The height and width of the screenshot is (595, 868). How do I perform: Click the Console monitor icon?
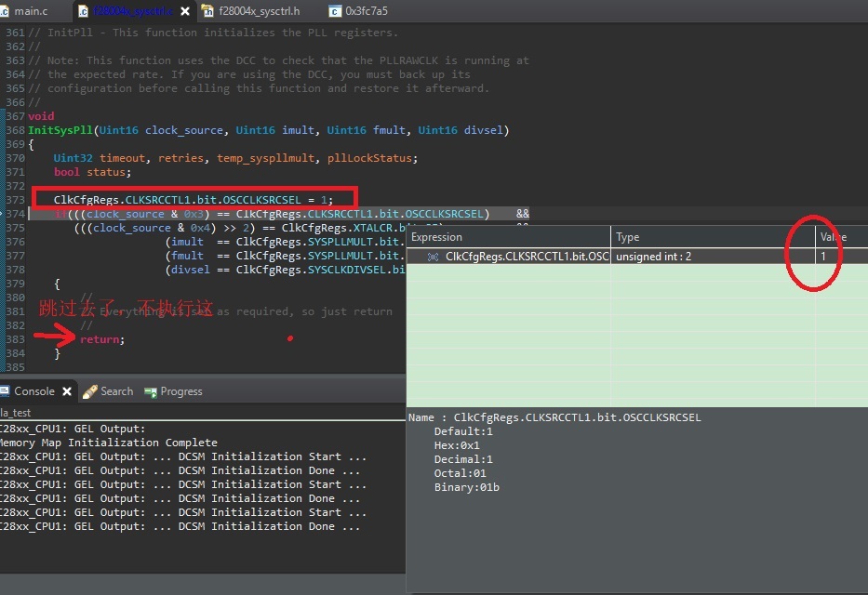[x=5, y=391]
